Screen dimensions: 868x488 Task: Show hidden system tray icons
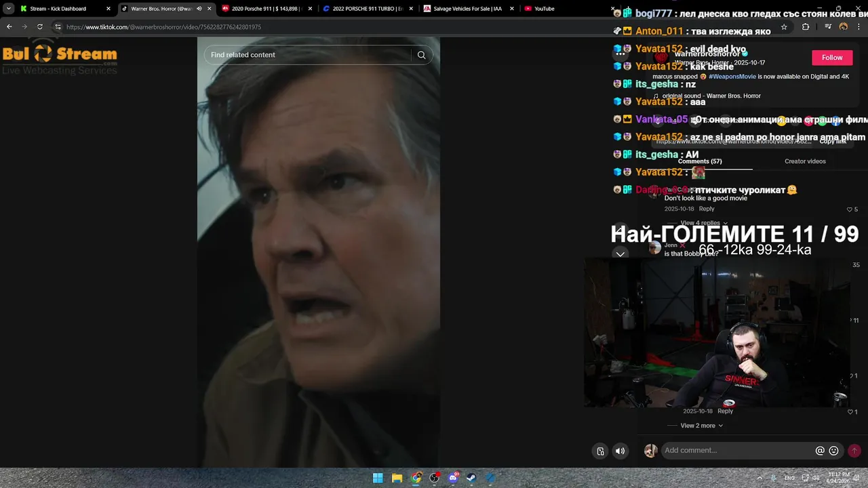click(x=759, y=478)
